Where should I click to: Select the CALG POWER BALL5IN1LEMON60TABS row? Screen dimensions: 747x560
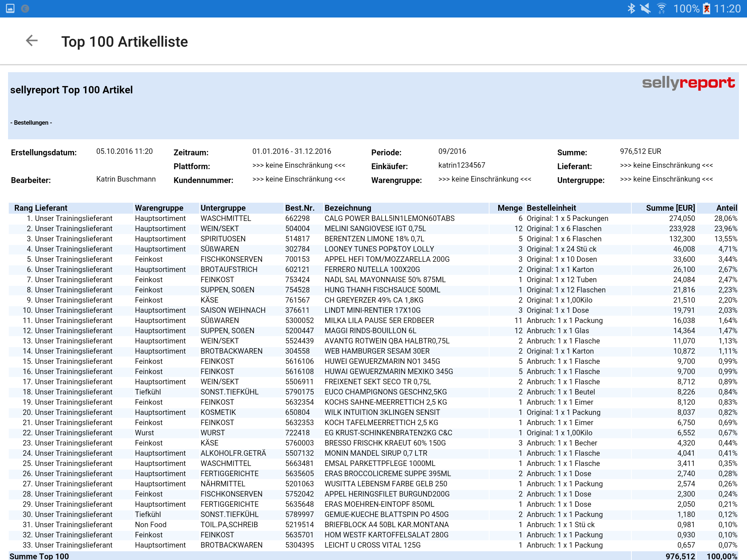389,218
